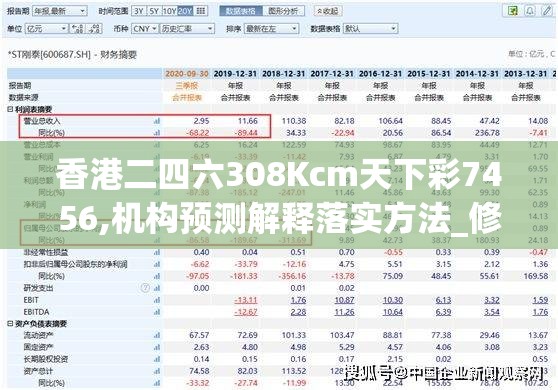The height and width of the screenshot is (390, 558).
Task: Select the 营业总收入 row label
Action: coord(42,121)
